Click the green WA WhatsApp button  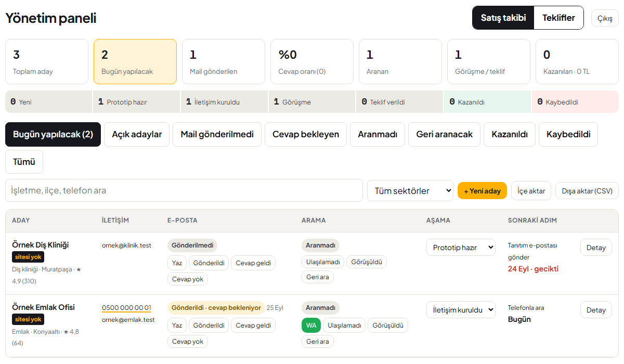click(311, 326)
